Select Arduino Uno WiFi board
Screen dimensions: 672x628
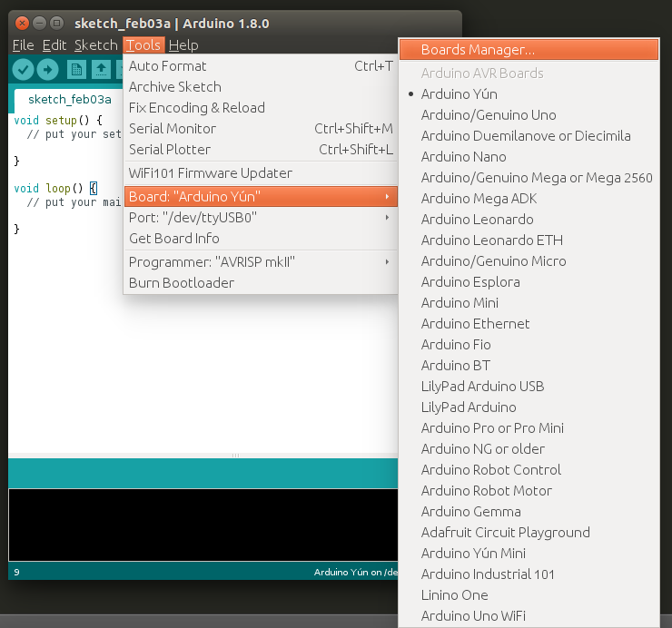coord(529,616)
